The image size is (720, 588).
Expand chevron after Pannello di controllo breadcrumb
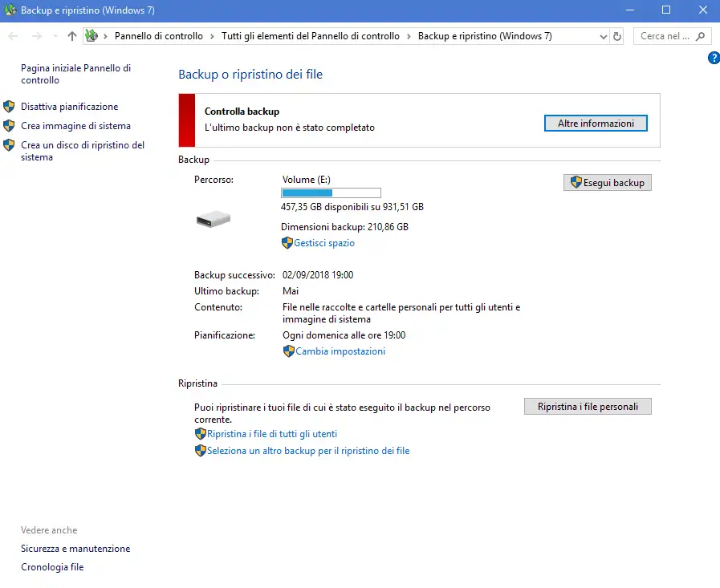(212, 36)
